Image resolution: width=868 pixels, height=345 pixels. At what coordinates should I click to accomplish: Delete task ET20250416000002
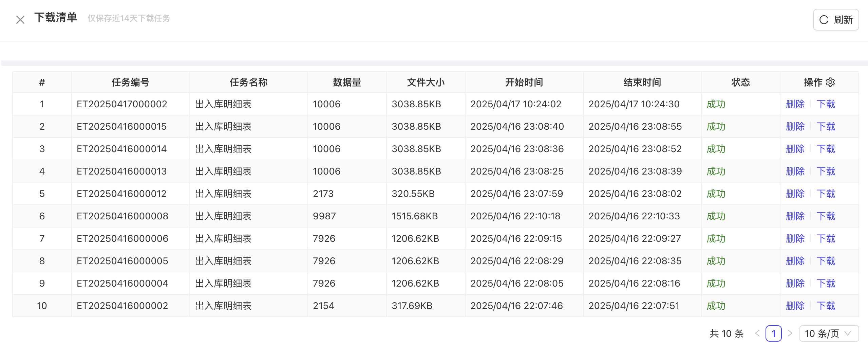click(795, 306)
